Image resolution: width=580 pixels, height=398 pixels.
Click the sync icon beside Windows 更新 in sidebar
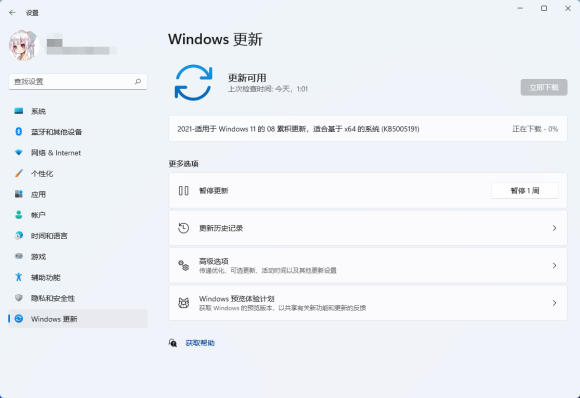coord(18,318)
